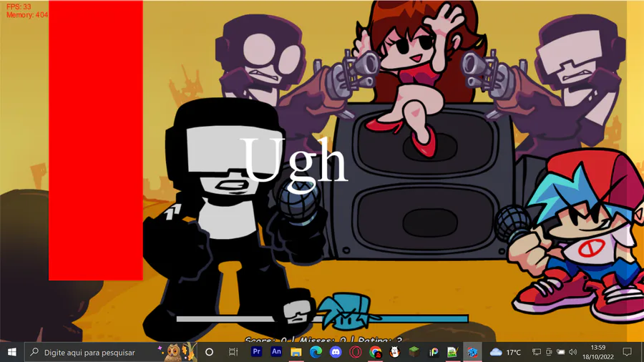This screenshot has height=362, width=644.
Task: Click the 'FPS: 33' counter text
Action: (19, 7)
